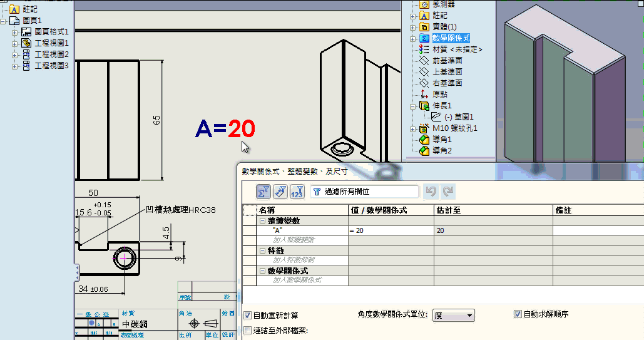Image resolution: width=644 pixels, height=340 pixels.
Task: Click the 備註 column header
Action: [x=598, y=210]
